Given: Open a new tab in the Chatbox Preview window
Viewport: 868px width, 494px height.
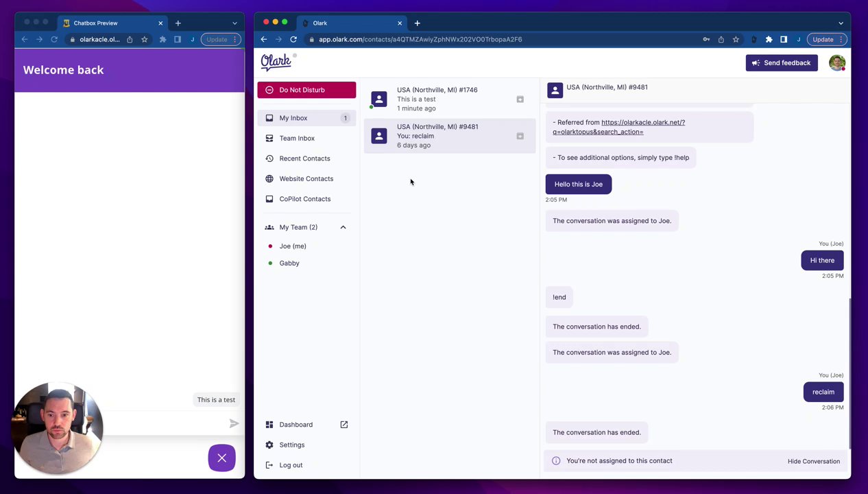Looking at the screenshot, I should tap(178, 23).
